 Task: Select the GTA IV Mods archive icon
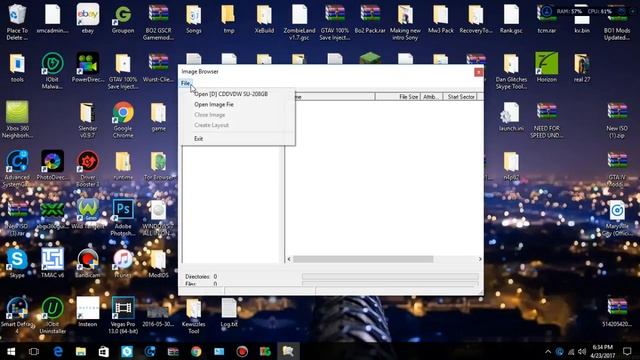point(617,168)
